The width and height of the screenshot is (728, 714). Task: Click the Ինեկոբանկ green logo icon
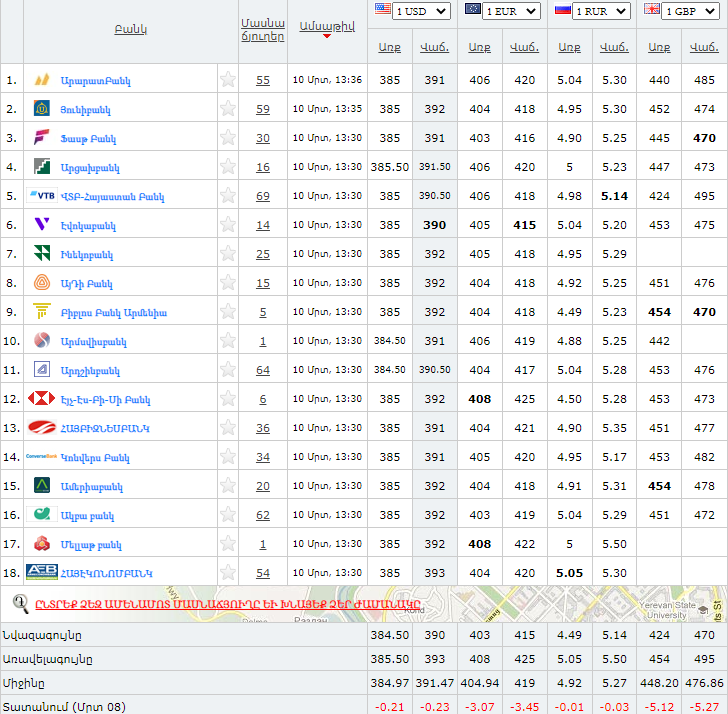pos(42,254)
